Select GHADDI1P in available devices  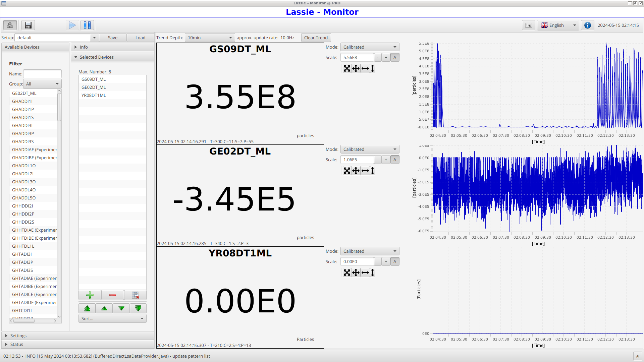point(33,109)
